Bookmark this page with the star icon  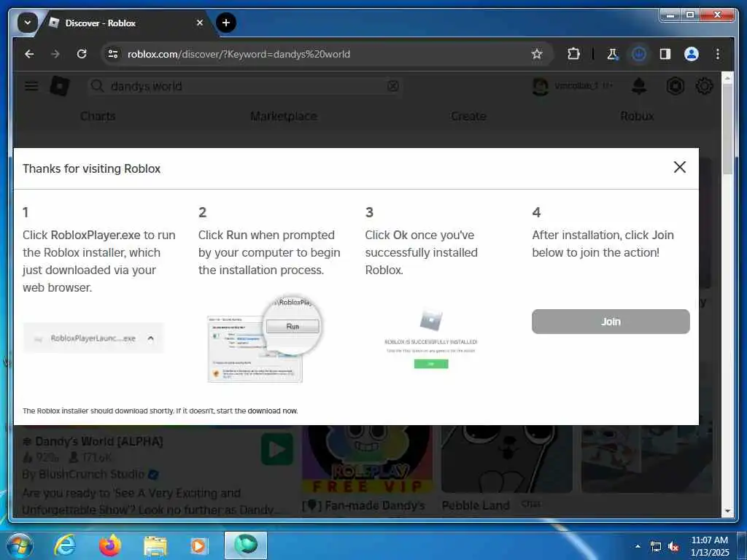tap(537, 54)
